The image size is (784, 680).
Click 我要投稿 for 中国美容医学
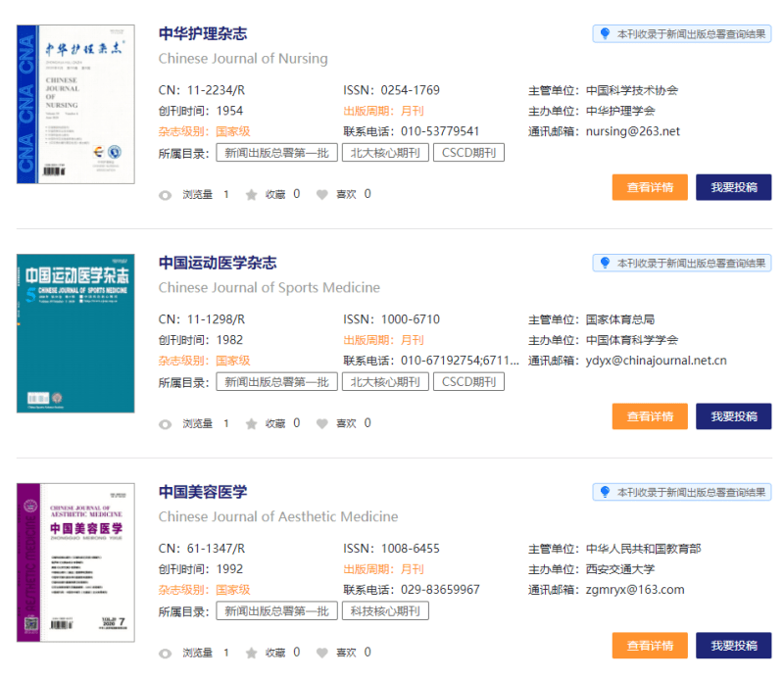[733, 646]
